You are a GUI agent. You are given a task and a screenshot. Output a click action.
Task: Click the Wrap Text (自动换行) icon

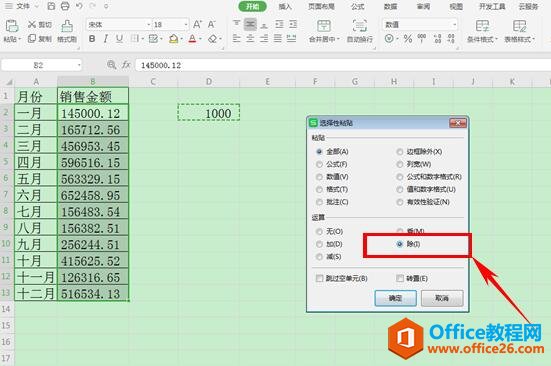tap(359, 26)
